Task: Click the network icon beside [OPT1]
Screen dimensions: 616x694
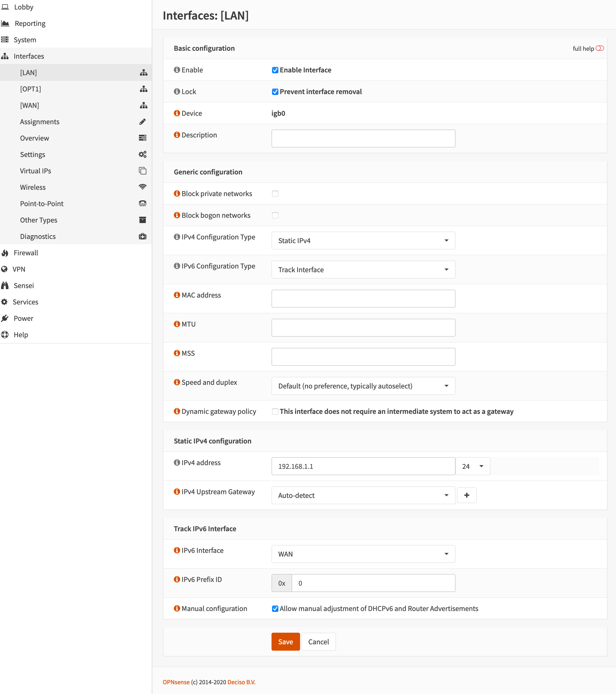Action: point(143,89)
